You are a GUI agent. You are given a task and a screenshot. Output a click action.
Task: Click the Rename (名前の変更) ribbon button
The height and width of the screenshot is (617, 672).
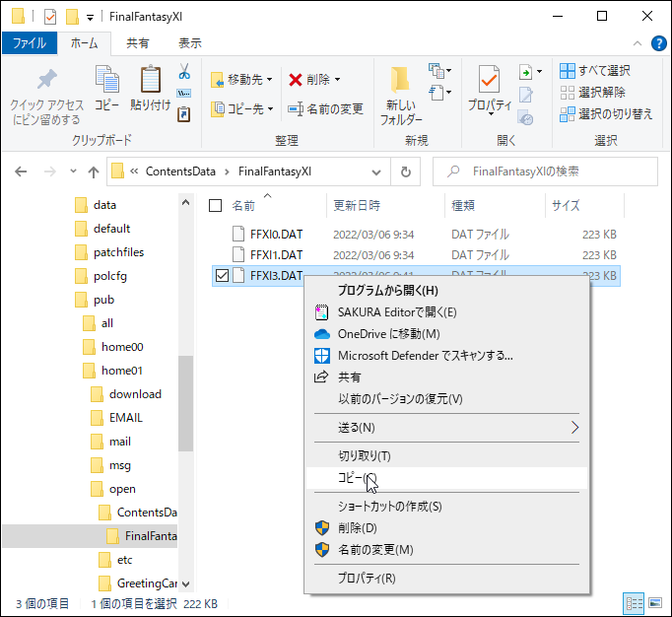tap(326, 108)
